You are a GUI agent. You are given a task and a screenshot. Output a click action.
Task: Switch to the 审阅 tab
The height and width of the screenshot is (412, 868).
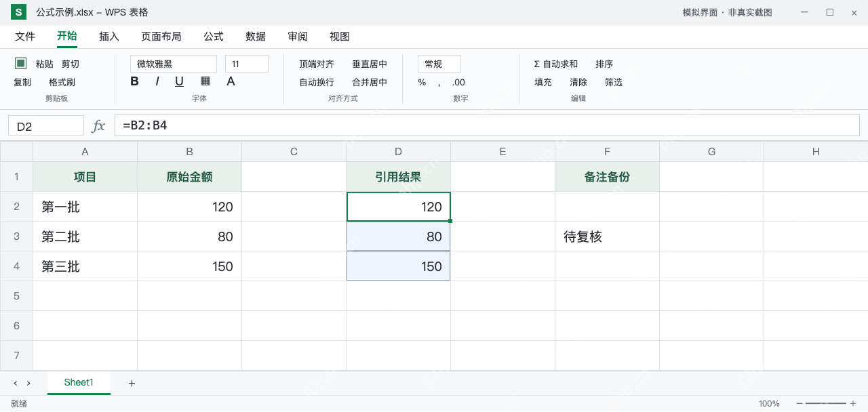[x=298, y=37]
